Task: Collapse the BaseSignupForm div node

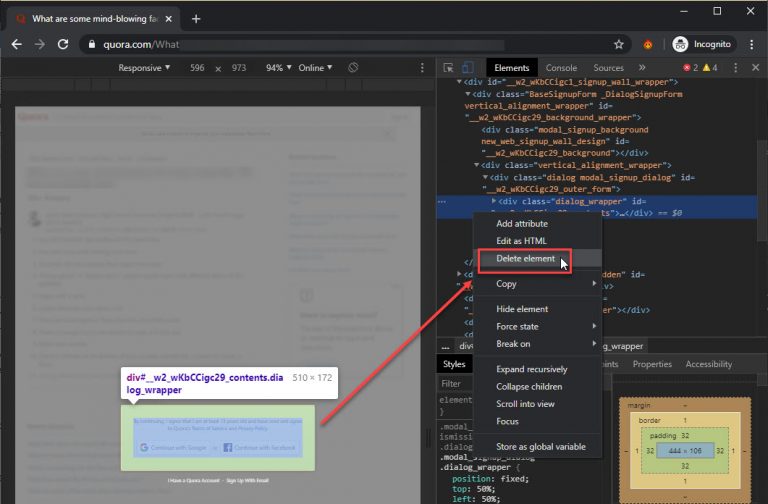Action: tap(468, 94)
